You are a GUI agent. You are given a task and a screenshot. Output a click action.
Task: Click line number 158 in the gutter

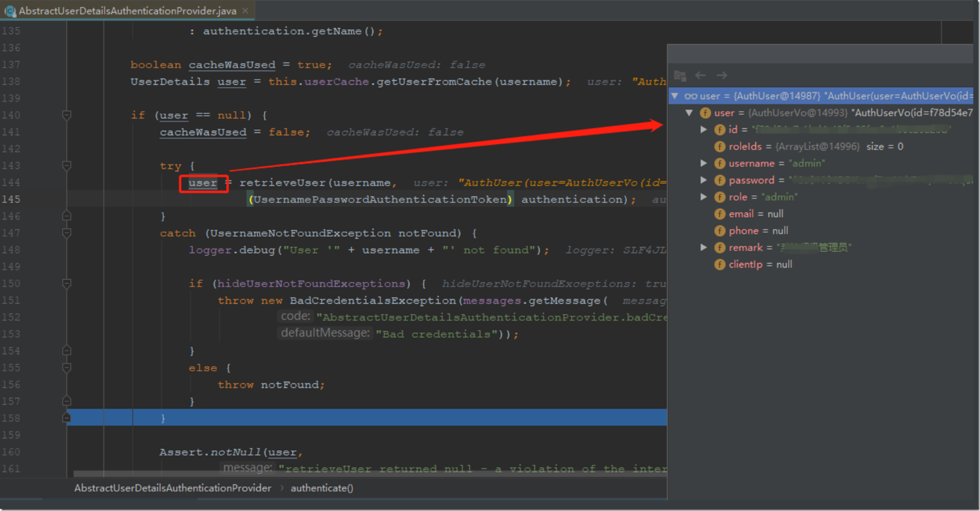[x=11, y=418]
